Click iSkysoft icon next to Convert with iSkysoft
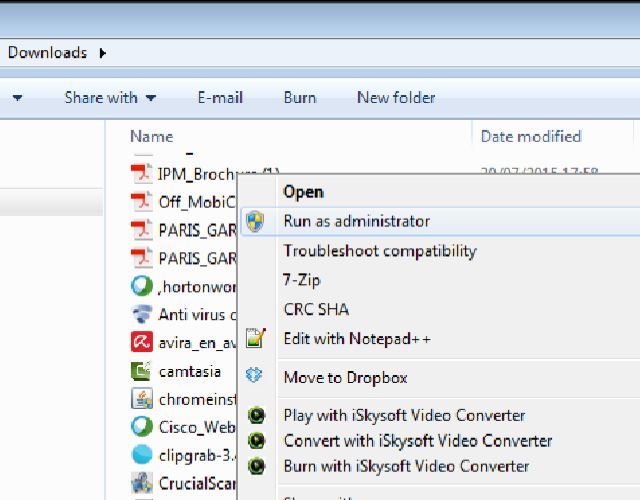 (x=256, y=441)
